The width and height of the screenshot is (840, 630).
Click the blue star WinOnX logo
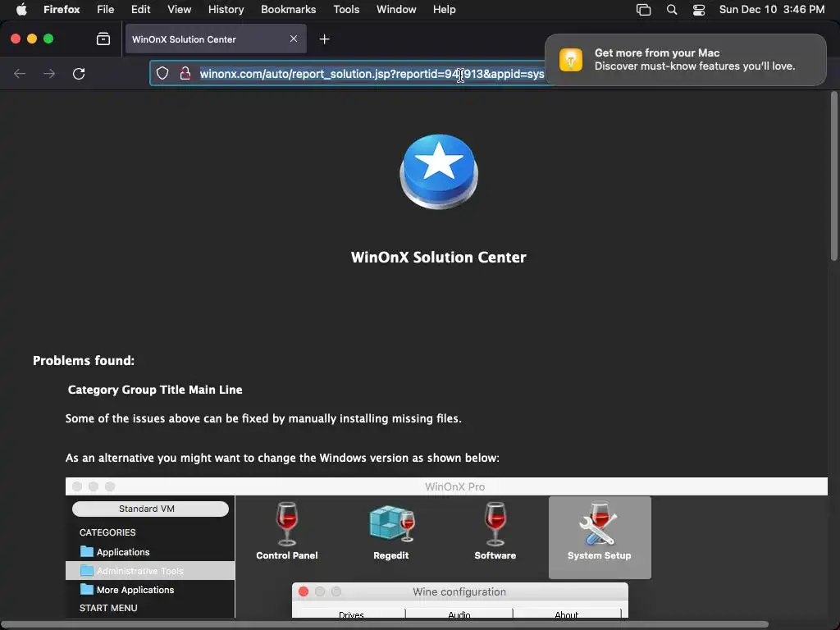(439, 171)
